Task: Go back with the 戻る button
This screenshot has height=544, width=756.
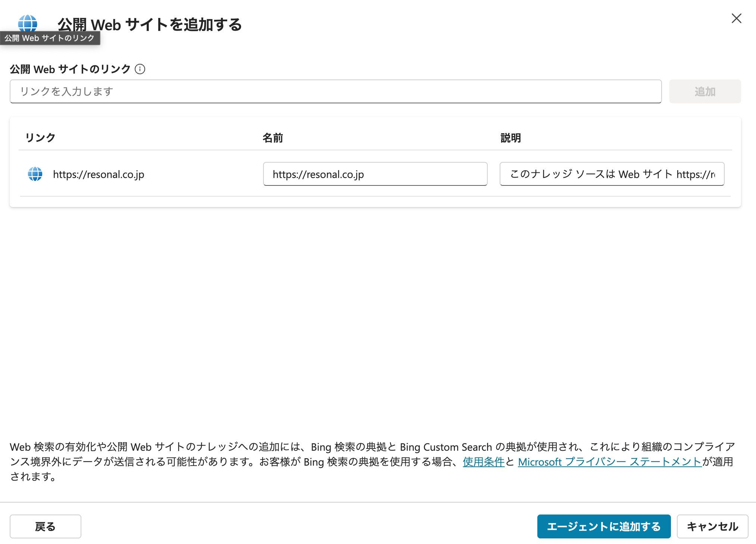Action: point(45,526)
